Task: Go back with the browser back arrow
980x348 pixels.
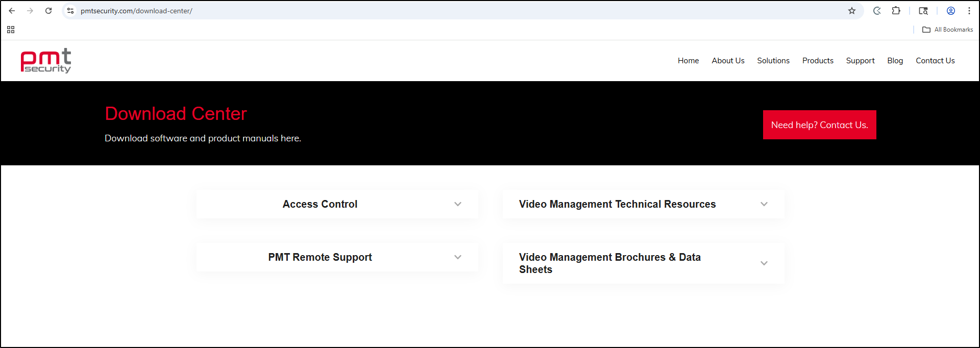Action: click(12, 11)
